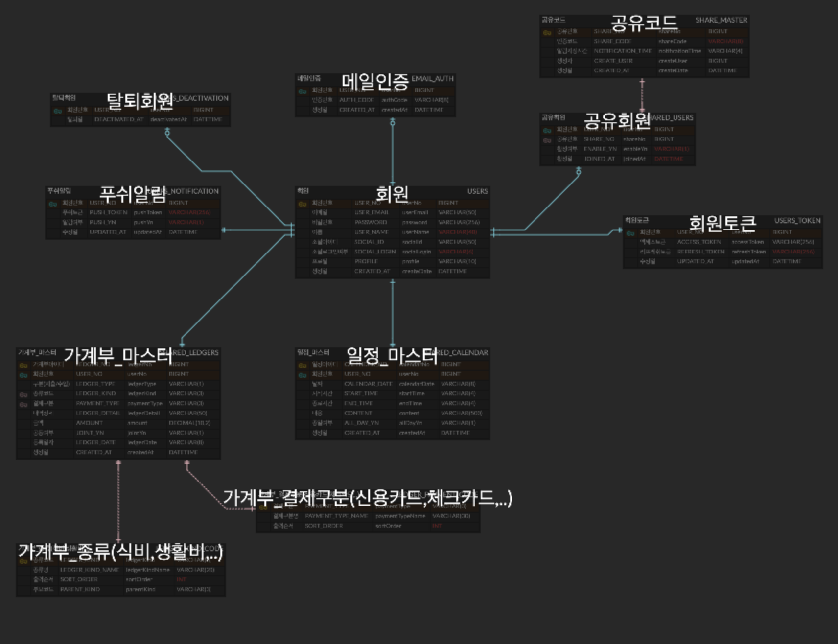Select the USERS table name header
Image resolution: width=838 pixels, height=644 pixels.
click(x=477, y=191)
